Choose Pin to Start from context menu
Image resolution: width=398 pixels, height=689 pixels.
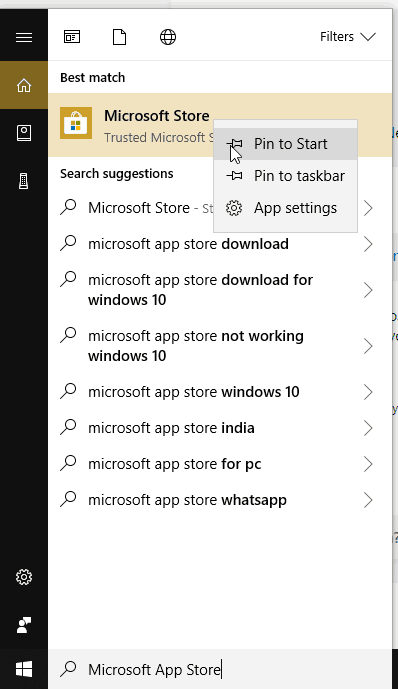click(x=286, y=144)
